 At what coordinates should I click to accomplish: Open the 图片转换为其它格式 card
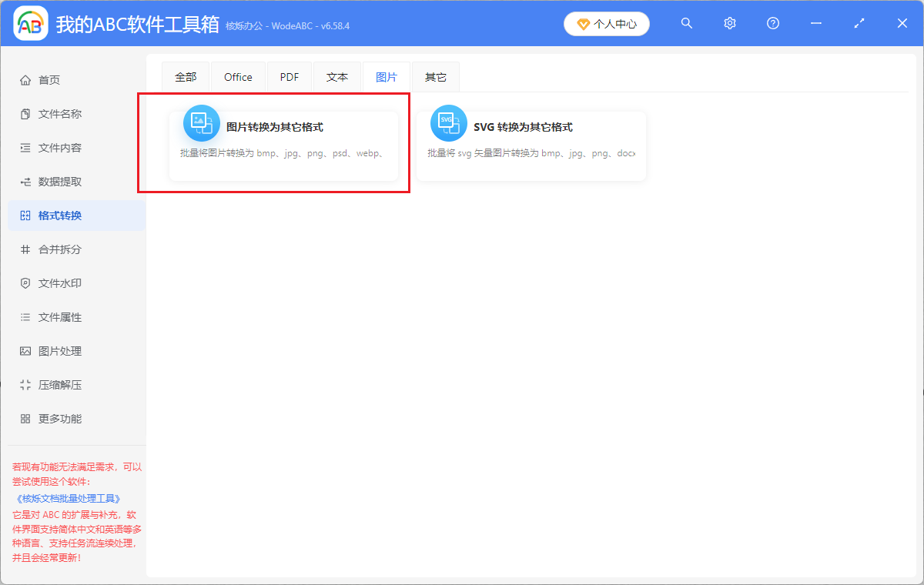coord(283,146)
